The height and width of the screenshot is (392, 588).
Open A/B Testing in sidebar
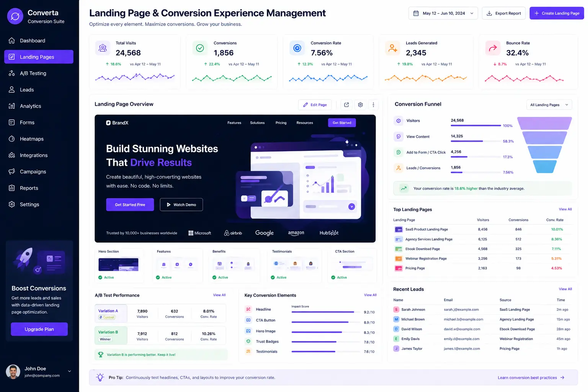tap(39, 73)
